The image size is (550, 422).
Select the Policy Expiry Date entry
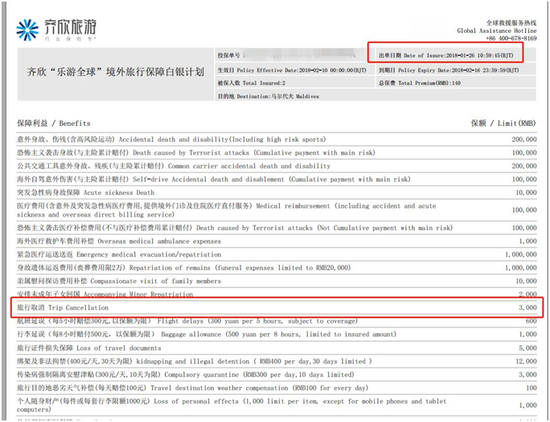(x=449, y=70)
